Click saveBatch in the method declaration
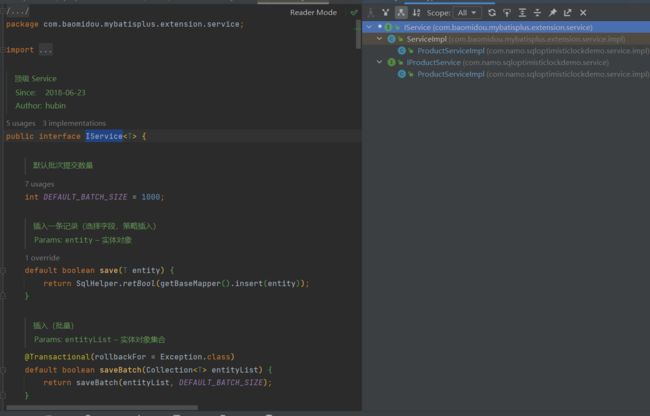650x416 pixels. pyautogui.click(x=120, y=370)
